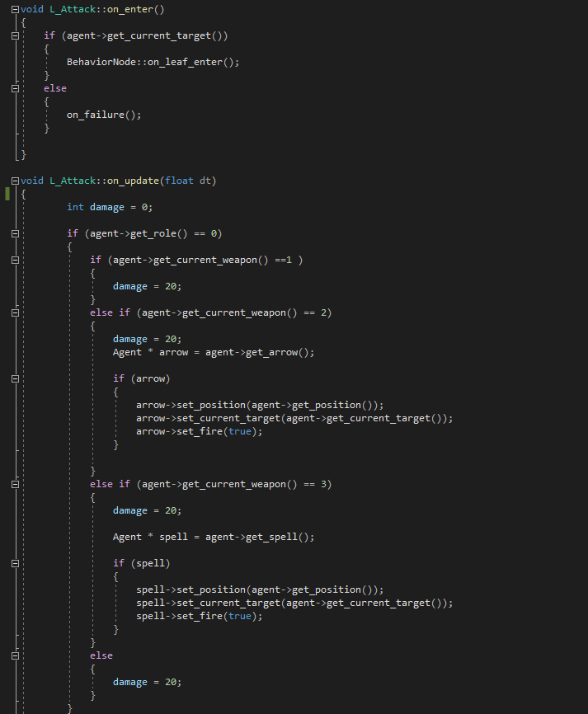588x714 pixels.
Task: Collapse the else block containing on_failure()
Action: (15, 88)
